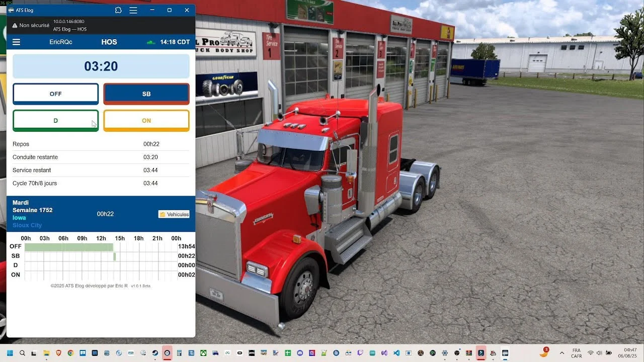Viewport: 644px width, 362px height.
Task: Launch Brave browser from the taskbar
Action: (x=58, y=353)
